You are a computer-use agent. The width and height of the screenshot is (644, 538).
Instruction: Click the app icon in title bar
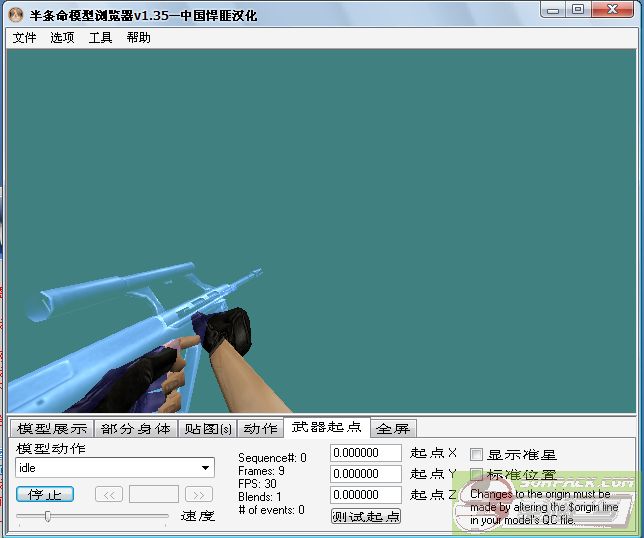(15, 16)
